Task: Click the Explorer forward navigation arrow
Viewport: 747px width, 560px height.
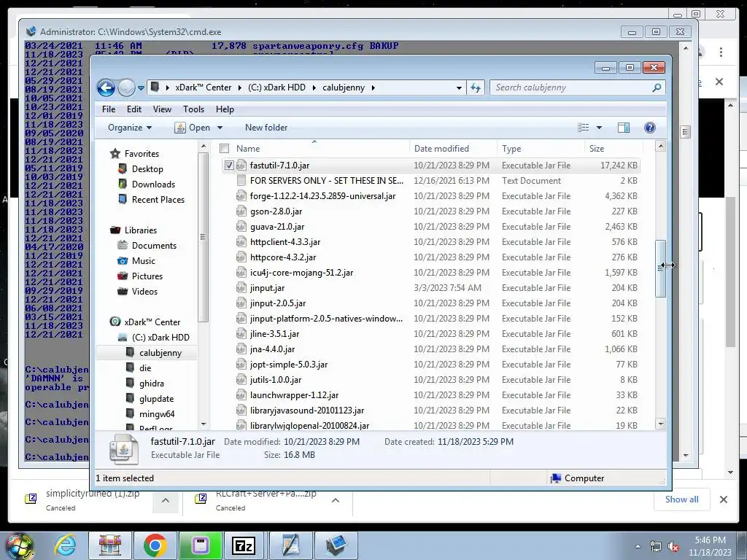Action: coord(126,87)
